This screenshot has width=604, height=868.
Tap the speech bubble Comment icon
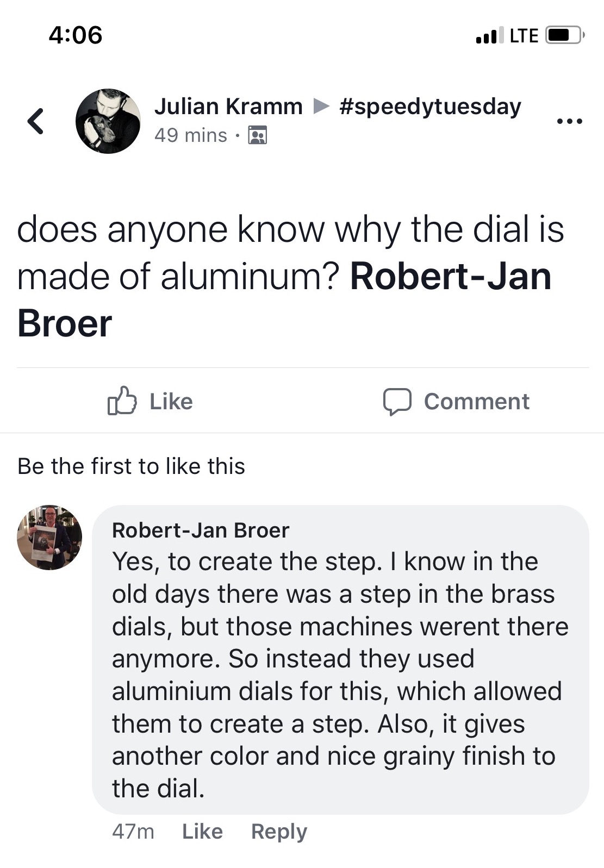(x=397, y=401)
